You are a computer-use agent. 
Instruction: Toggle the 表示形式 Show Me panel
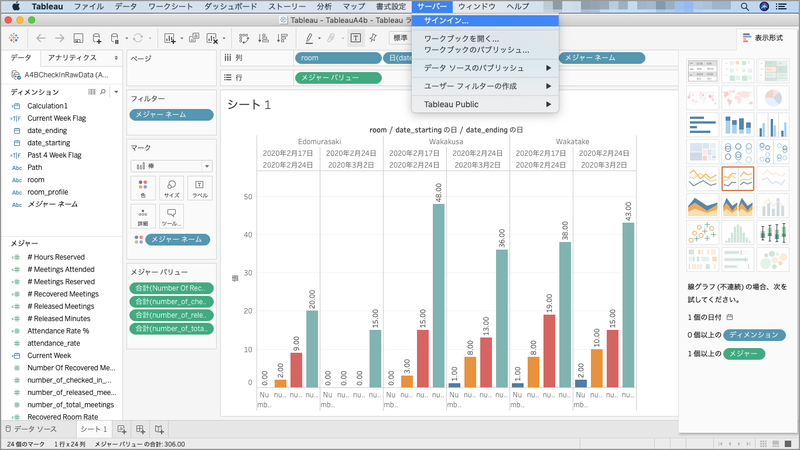tap(763, 38)
